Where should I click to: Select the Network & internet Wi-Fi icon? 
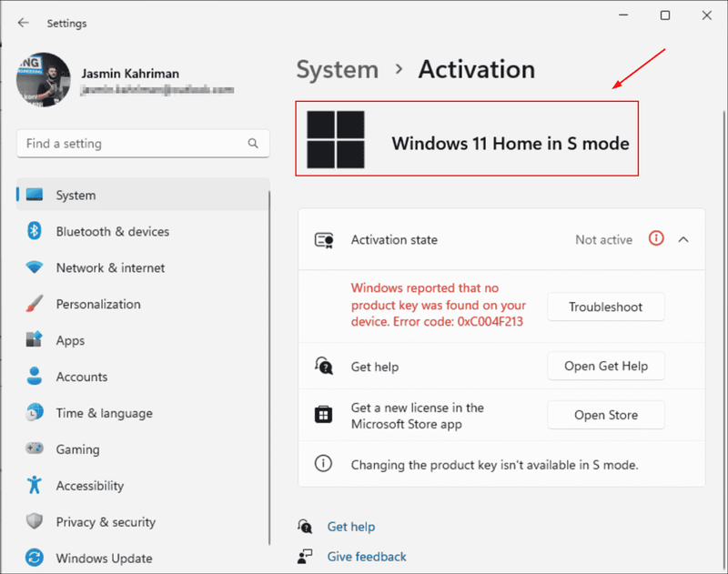33,267
